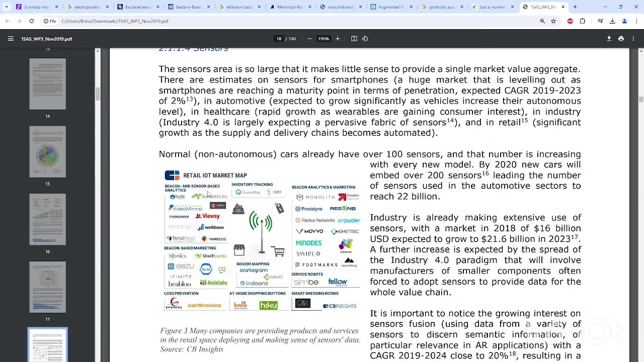Open the tab search dropdown arrow
This screenshot has width=644, height=362.
6,7
